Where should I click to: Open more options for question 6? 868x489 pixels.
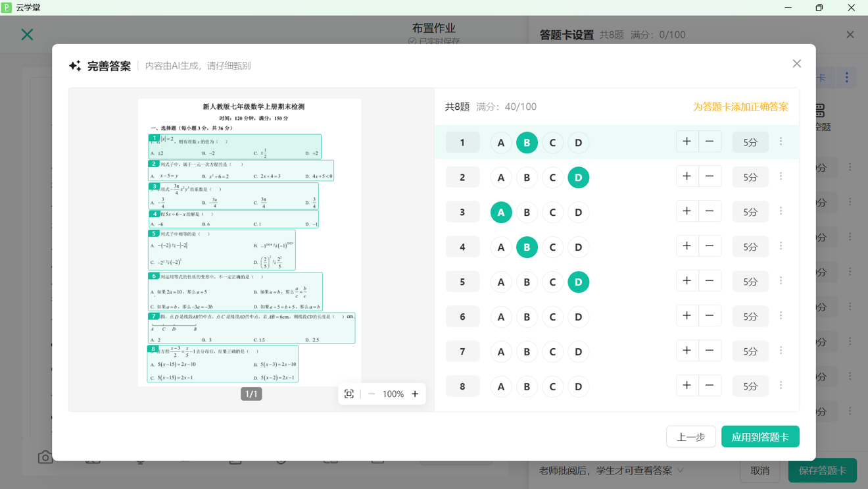click(x=781, y=316)
